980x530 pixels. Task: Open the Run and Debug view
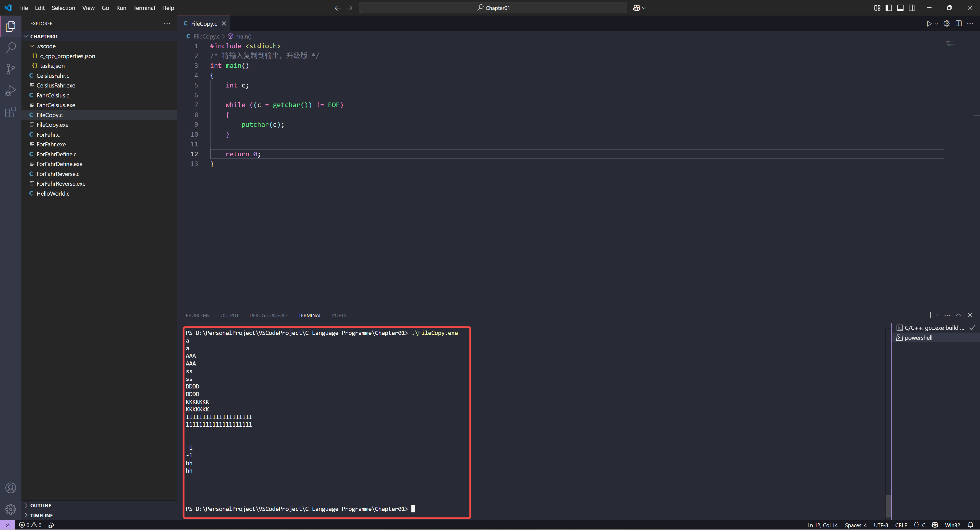(x=11, y=91)
